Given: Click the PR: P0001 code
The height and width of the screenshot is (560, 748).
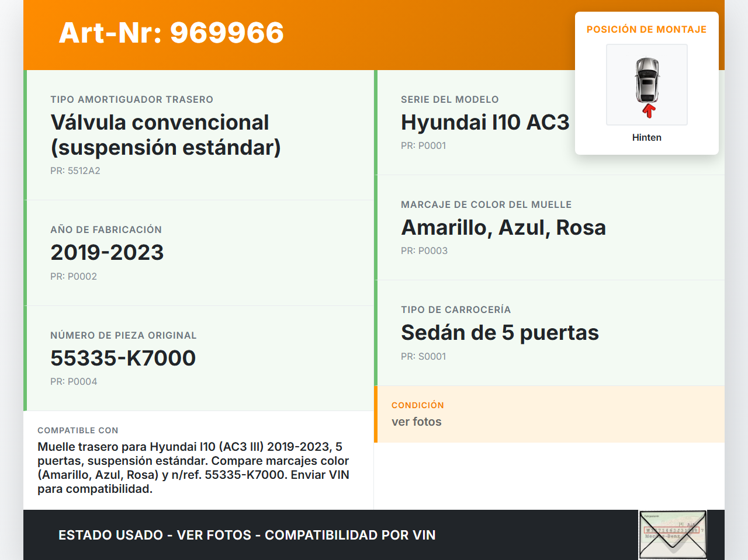Looking at the screenshot, I should click(423, 145).
